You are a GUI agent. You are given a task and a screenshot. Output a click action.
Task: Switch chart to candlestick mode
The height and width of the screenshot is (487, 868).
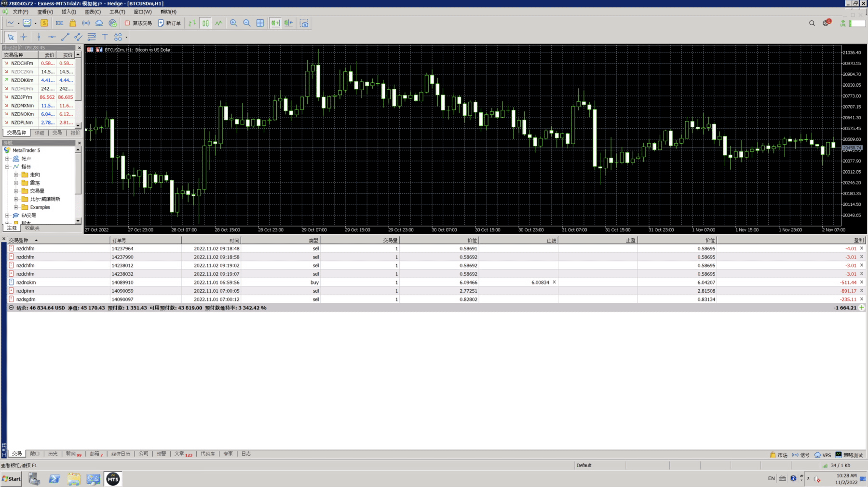tap(205, 23)
